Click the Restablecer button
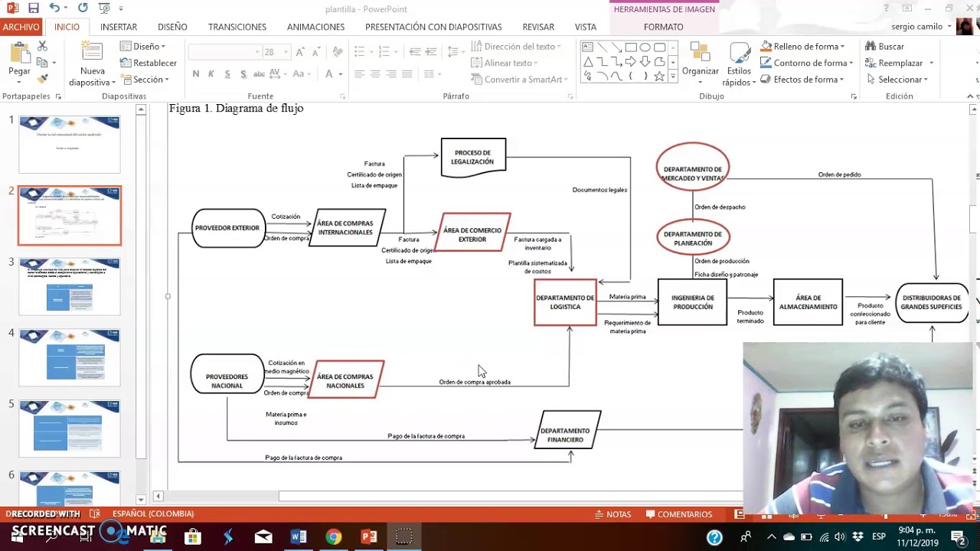 click(x=149, y=63)
